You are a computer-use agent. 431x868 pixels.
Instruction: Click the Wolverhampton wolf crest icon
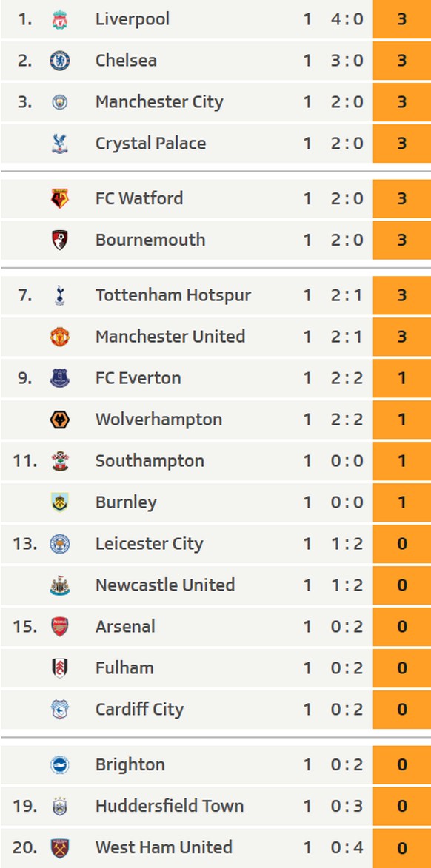click(x=60, y=420)
